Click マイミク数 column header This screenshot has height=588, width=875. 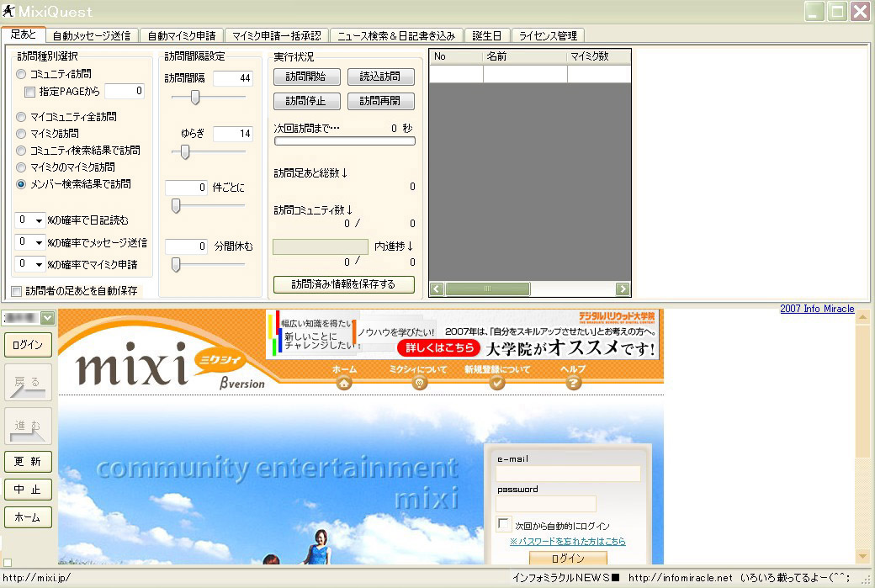click(x=599, y=57)
